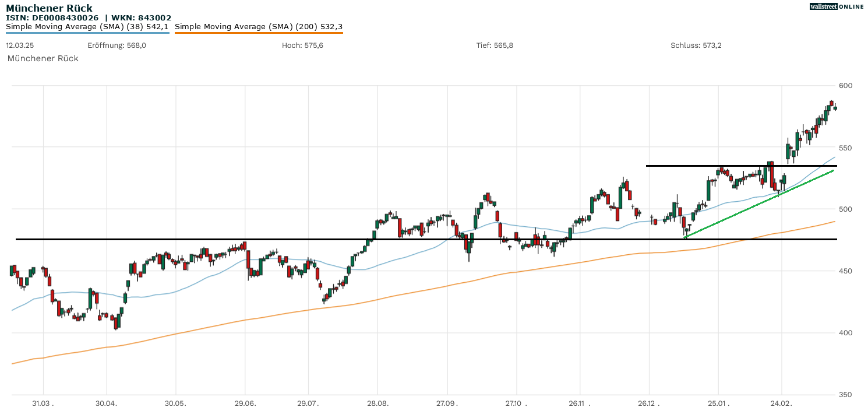This screenshot has width=868, height=407.
Task: Click the wallstreet ONLINE logo
Action: [837, 6]
